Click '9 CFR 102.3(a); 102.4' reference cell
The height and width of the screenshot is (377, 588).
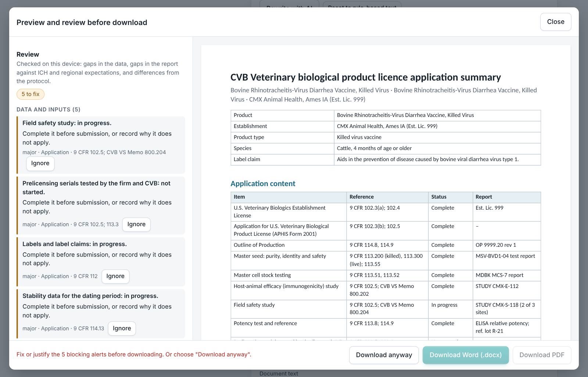[x=387, y=212]
